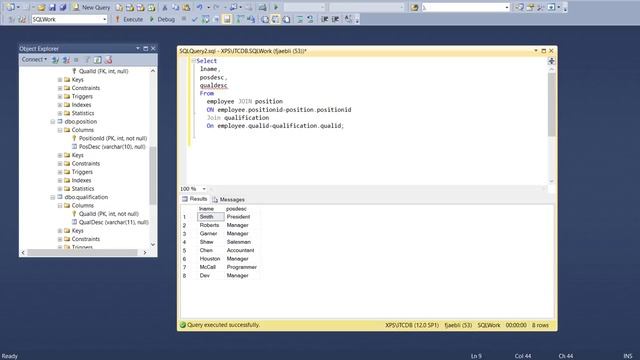Select the Smith cell in results
This screenshot has height=360, width=640.
pos(211,217)
